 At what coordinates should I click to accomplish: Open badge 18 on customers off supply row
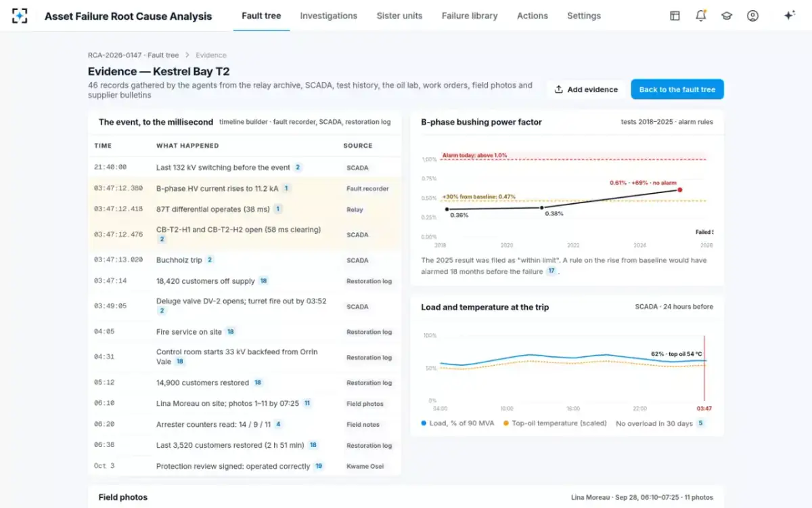click(264, 281)
